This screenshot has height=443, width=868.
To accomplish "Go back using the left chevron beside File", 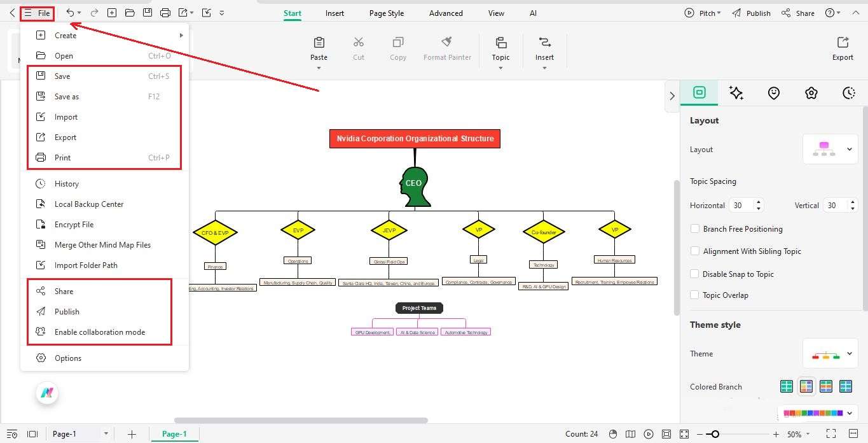I will (12, 13).
